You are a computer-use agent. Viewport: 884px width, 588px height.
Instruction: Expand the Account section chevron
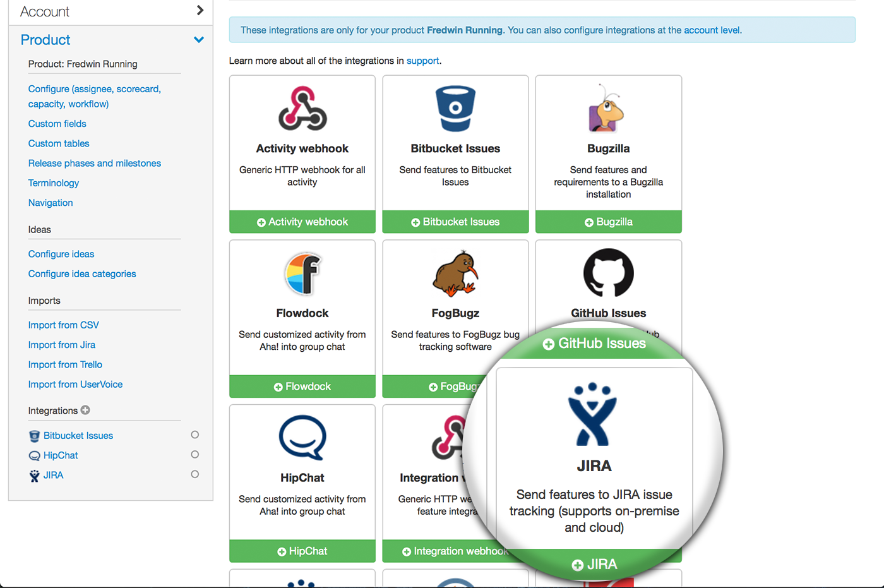(200, 10)
